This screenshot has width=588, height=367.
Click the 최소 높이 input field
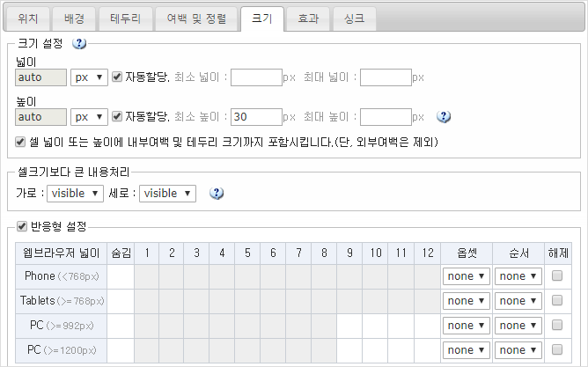256,116
